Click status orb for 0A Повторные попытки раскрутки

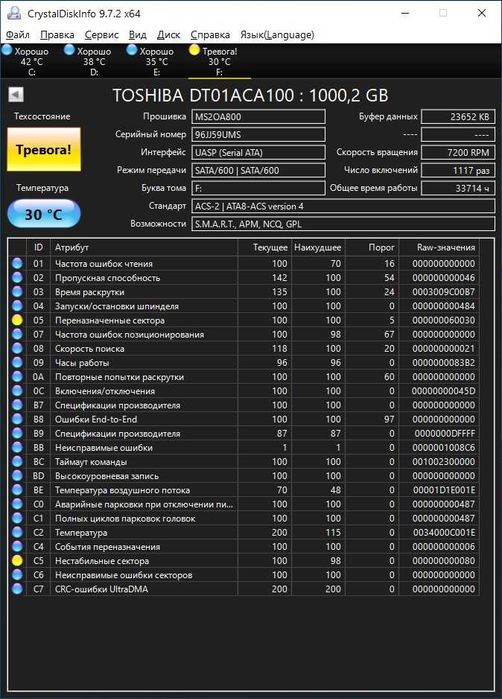(17, 377)
